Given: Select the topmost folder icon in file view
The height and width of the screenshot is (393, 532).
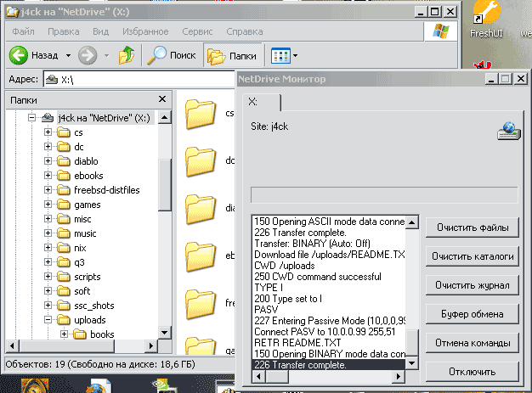Looking at the screenshot, I should 201,113.
